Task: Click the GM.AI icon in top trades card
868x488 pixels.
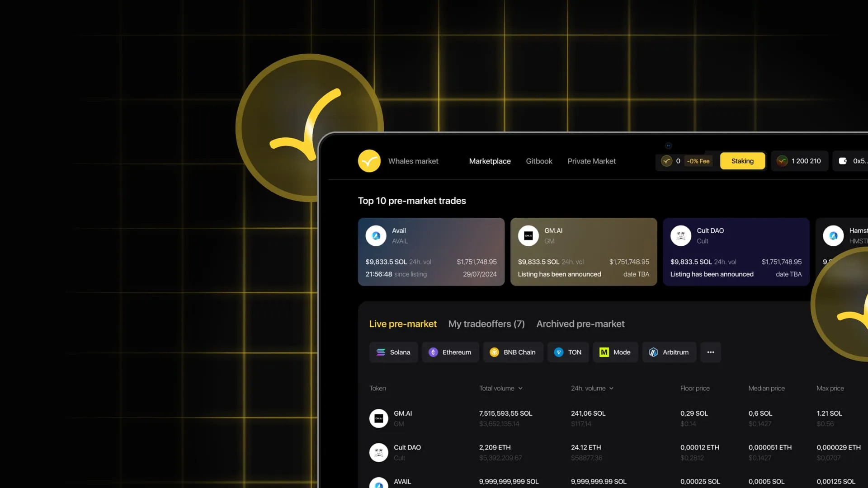Action: [x=528, y=235]
